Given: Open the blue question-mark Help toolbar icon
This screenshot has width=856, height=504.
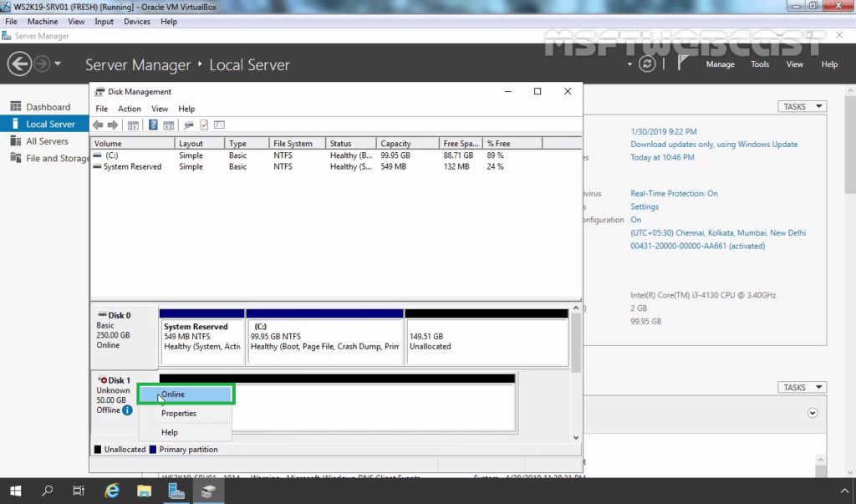Looking at the screenshot, I should tap(153, 125).
